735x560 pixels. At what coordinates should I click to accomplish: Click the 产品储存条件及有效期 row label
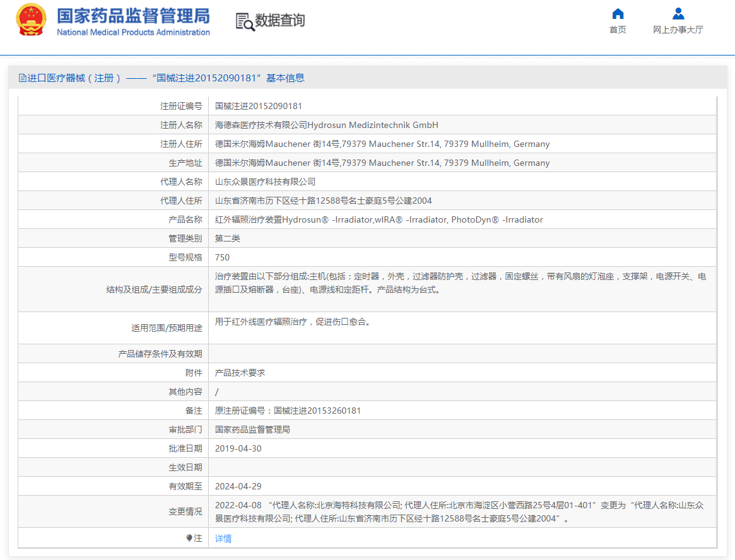[160, 354]
